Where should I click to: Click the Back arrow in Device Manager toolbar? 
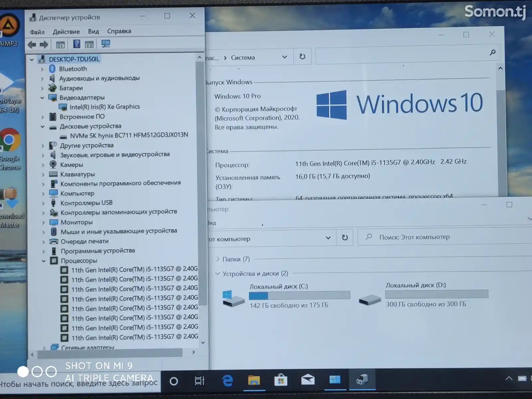point(32,44)
